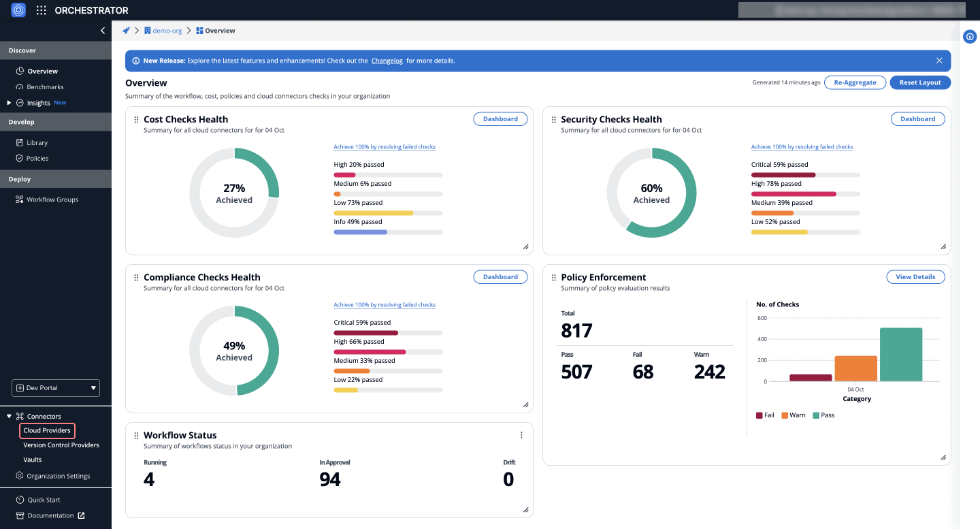Toggle the Fail legend series
Screen dimensions: 980x529
(x=765, y=415)
